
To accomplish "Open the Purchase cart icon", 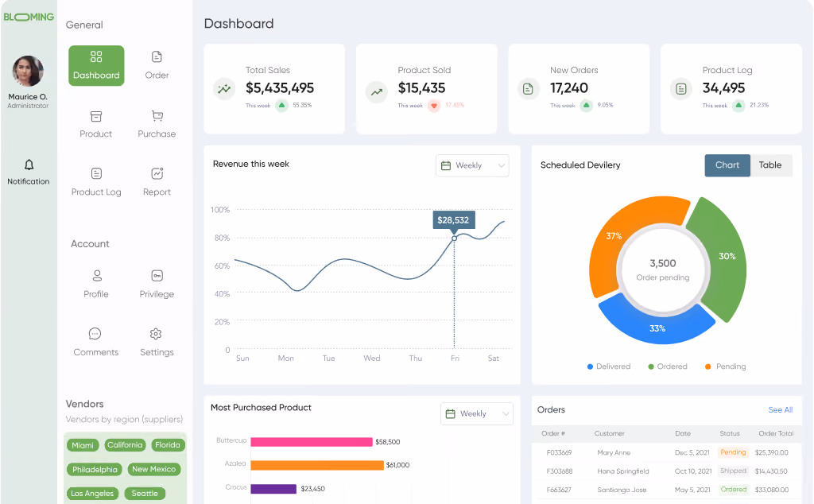I will [157, 116].
